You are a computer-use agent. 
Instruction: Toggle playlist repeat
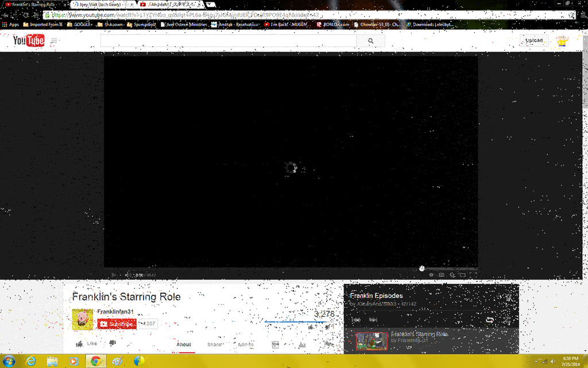[490, 320]
